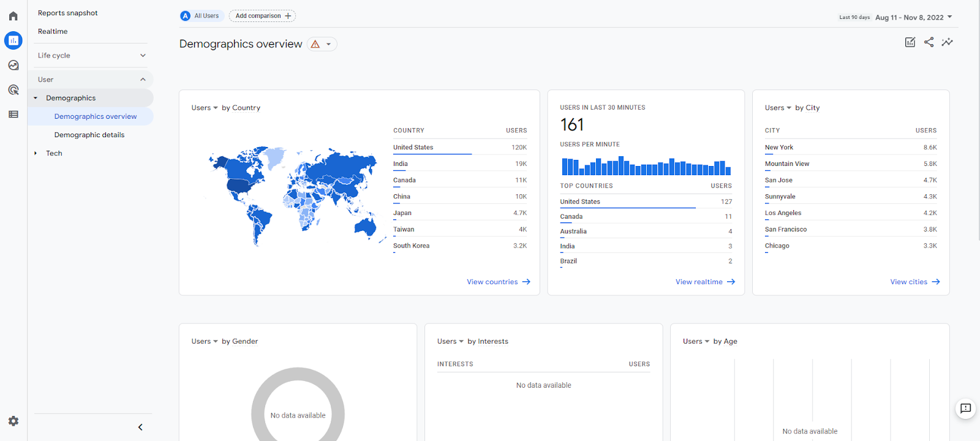Collapse the Demographics tree item arrow
Viewport: 980px width, 441px height.
point(36,98)
